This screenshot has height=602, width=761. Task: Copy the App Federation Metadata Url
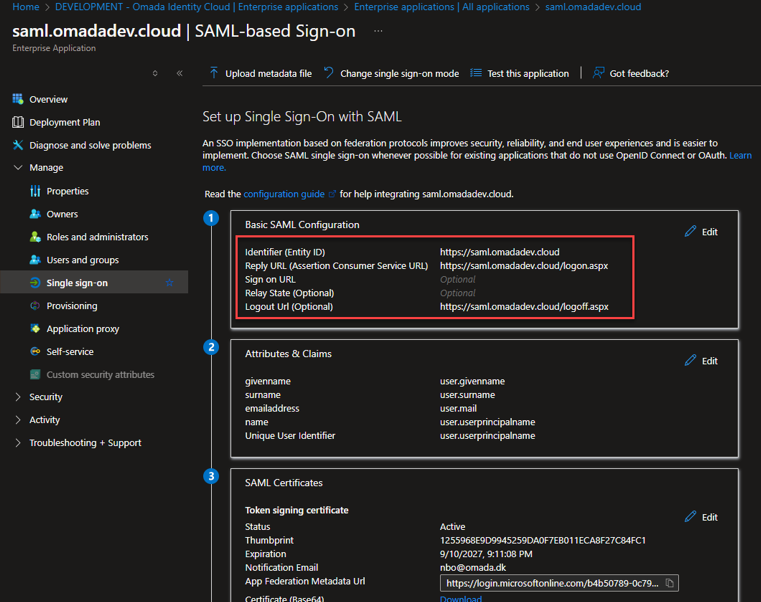point(669,583)
